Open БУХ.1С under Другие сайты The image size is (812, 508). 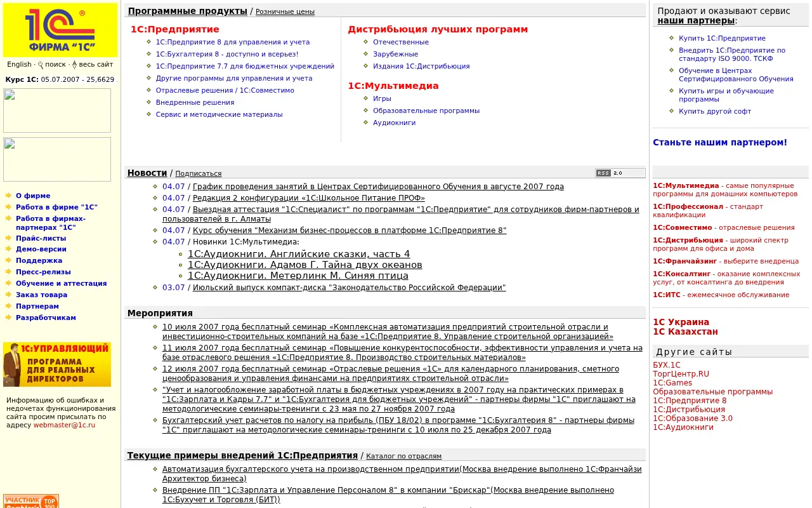(667, 365)
